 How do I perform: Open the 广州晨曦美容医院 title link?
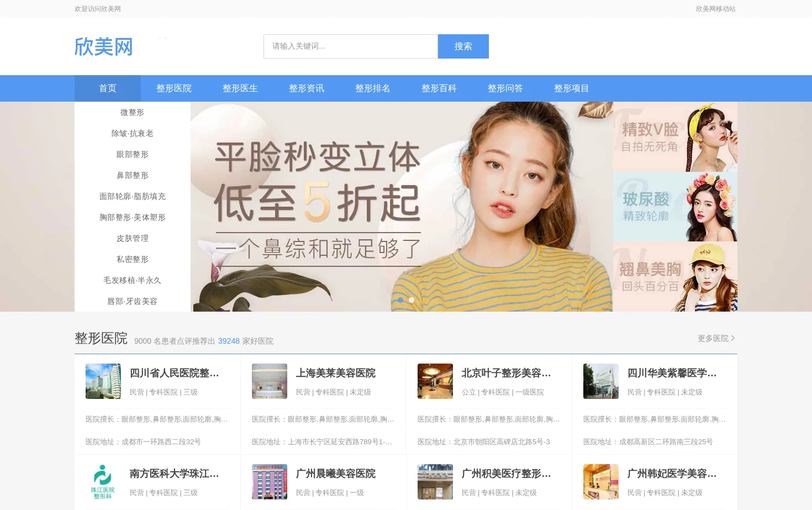click(336, 474)
